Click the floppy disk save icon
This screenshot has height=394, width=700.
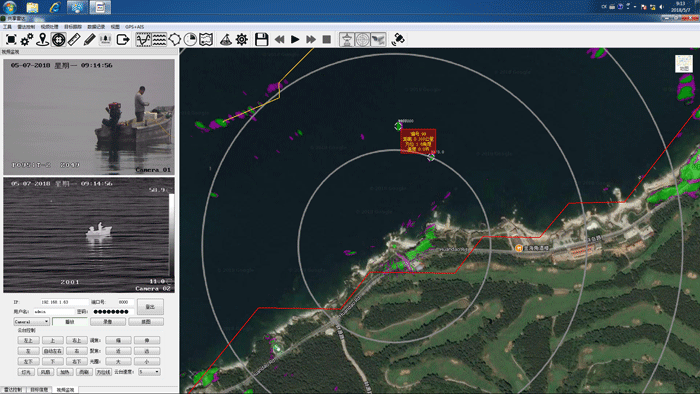click(x=262, y=40)
